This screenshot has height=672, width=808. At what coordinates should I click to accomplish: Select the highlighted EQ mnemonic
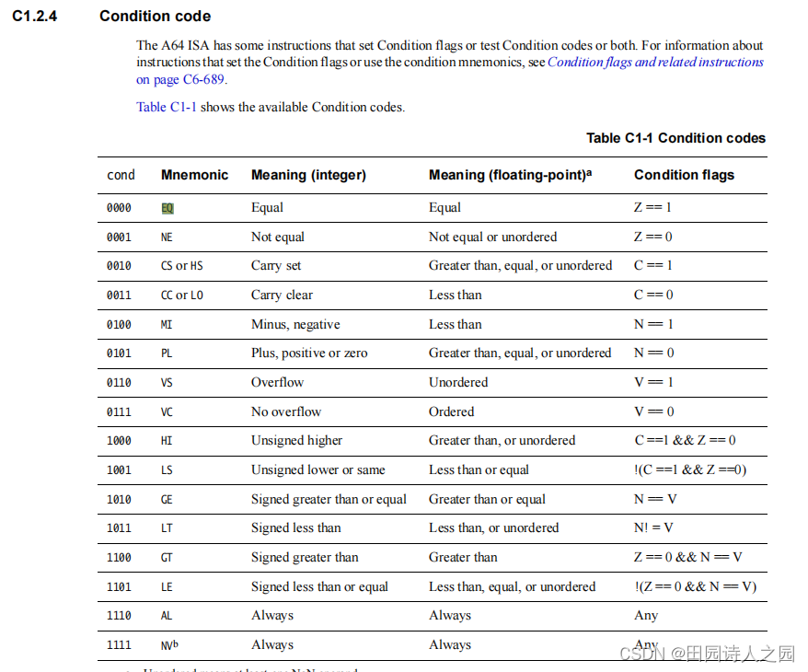(167, 208)
